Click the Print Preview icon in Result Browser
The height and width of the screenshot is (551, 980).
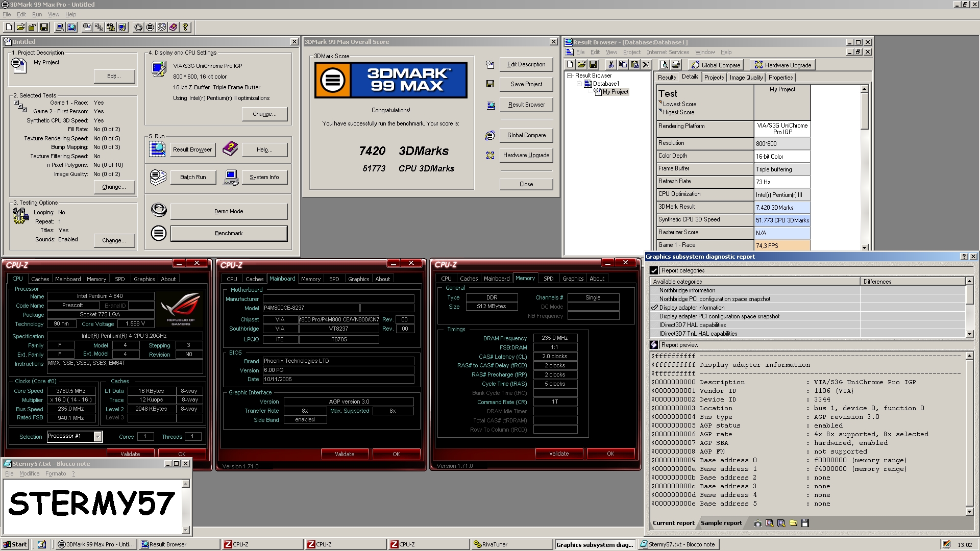pyautogui.click(x=664, y=65)
